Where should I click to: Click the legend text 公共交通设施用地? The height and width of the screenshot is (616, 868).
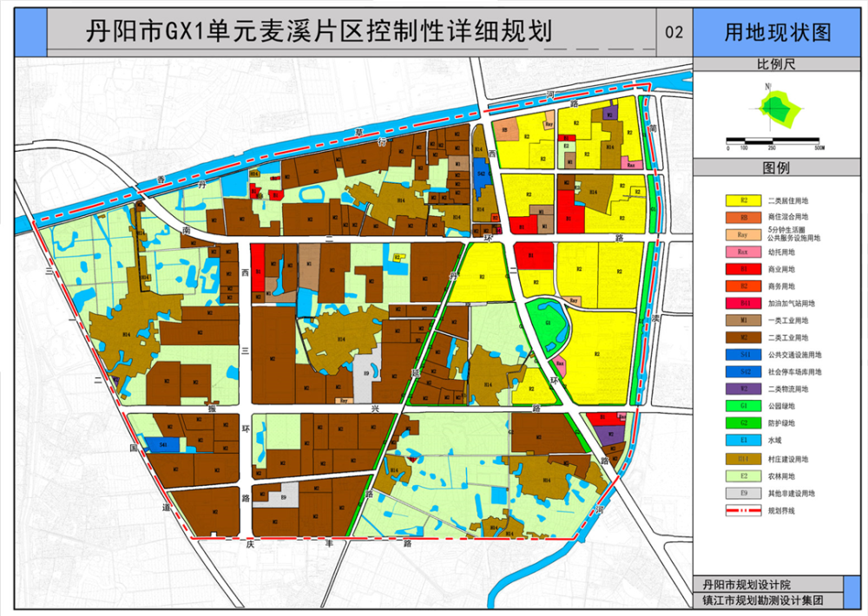(x=794, y=355)
